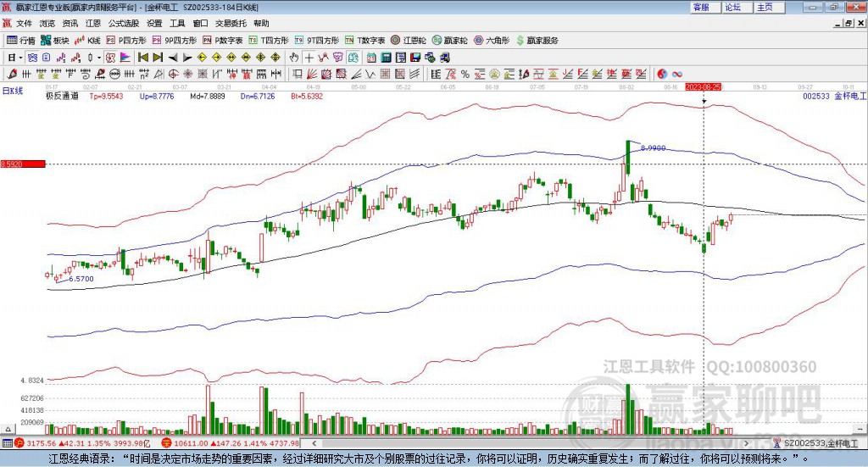The height and width of the screenshot is (467, 868).
Task: Open the 文件 menu
Action: pyautogui.click(x=24, y=23)
